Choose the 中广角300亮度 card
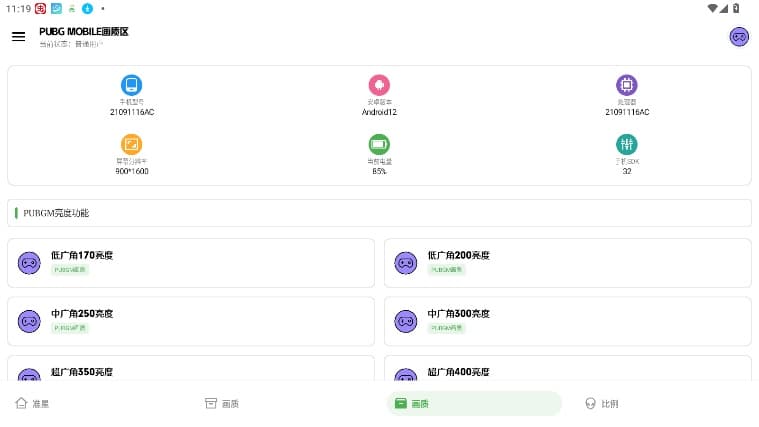Image resolution: width=759 pixels, height=427 pixels. (x=567, y=321)
